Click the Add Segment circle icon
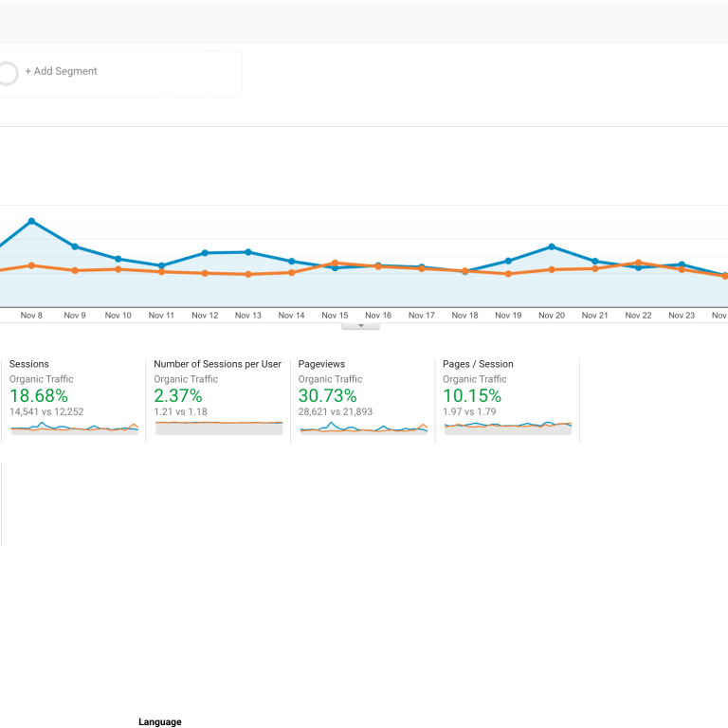Image resolution: width=728 pixels, height=728 pixels. click(x=8, y=74)
